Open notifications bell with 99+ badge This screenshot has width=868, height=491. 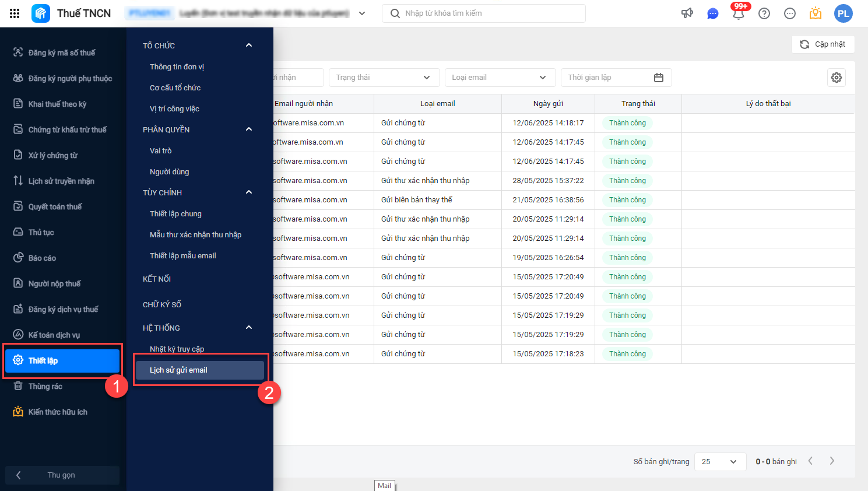pyautogui.click(x=739, y=13)
